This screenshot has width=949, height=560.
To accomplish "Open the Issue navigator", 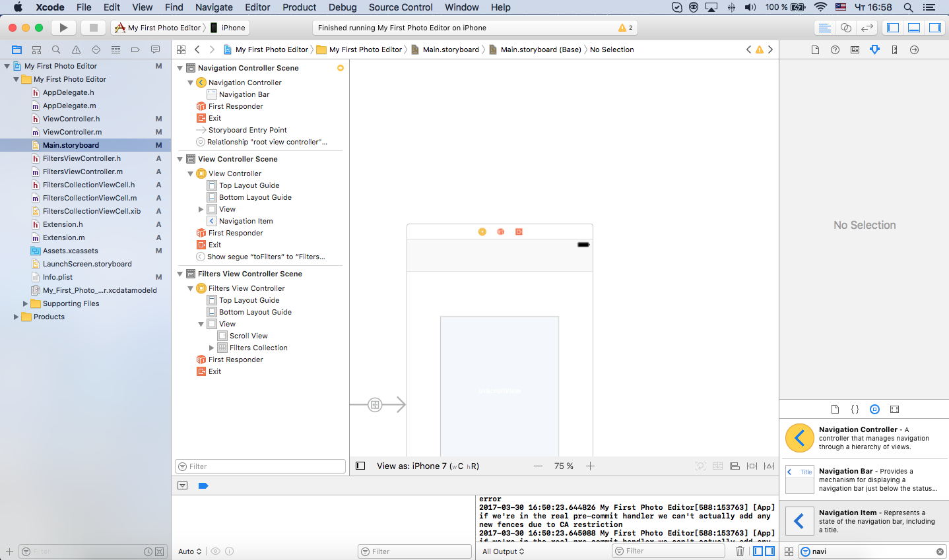I will [76, 49].
